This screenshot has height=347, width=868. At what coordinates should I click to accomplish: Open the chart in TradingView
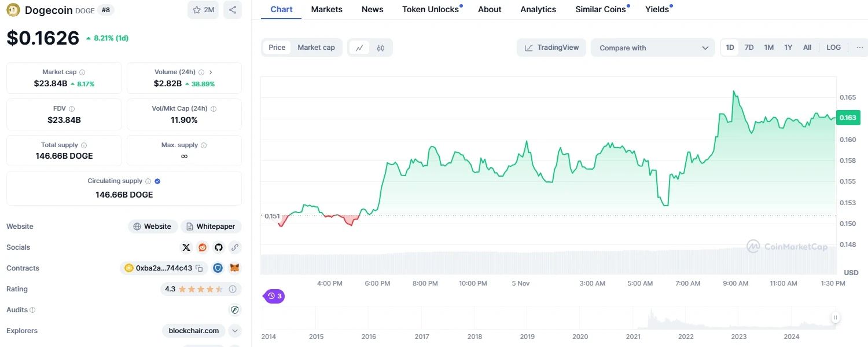551,48
